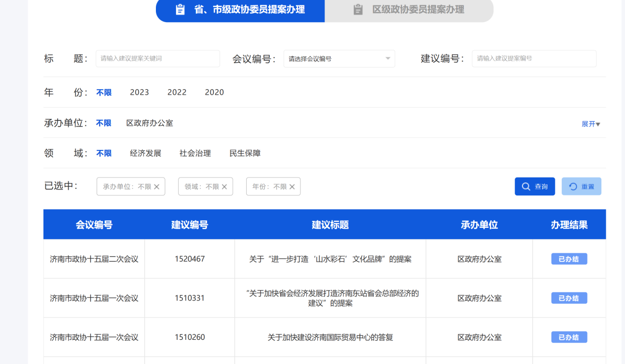Click the 会议编号 column header
Viewport: 625px width, 364px height.
click(94, 225)
